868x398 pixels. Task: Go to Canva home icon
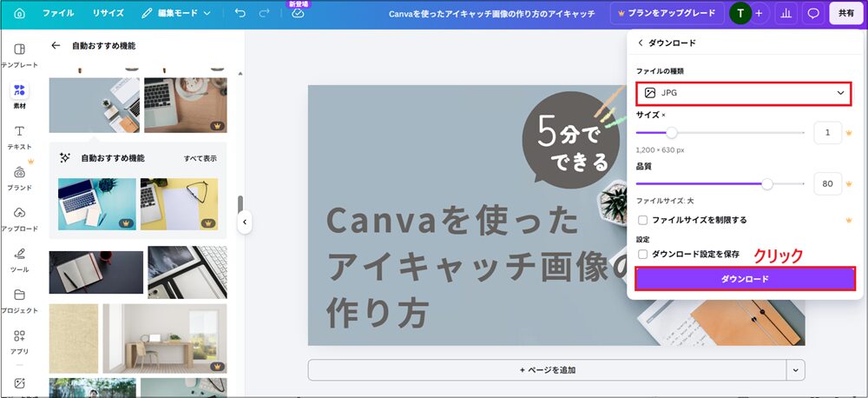[19, 13]
